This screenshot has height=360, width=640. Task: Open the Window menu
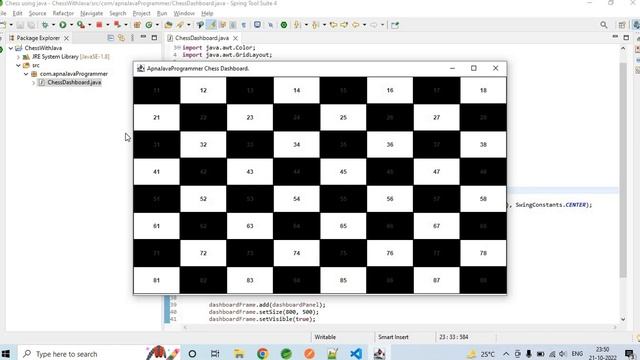(x=184, y=13)
